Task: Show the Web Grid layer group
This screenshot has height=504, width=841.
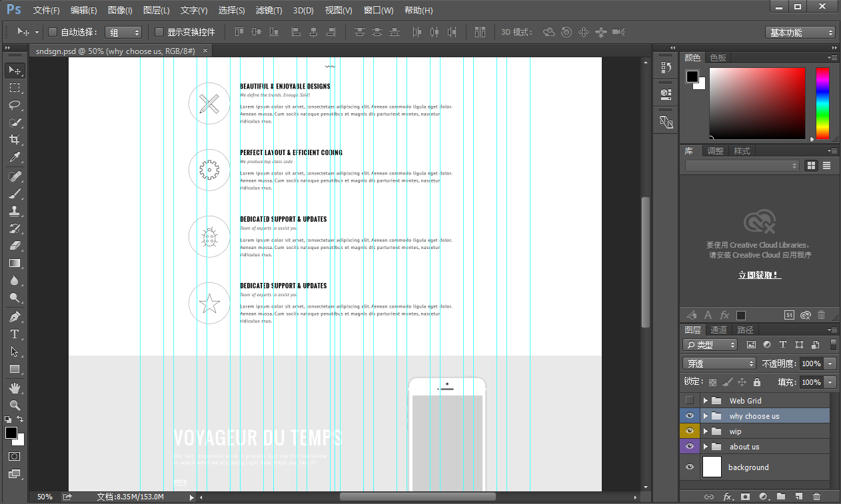Action: pos(689,401)
